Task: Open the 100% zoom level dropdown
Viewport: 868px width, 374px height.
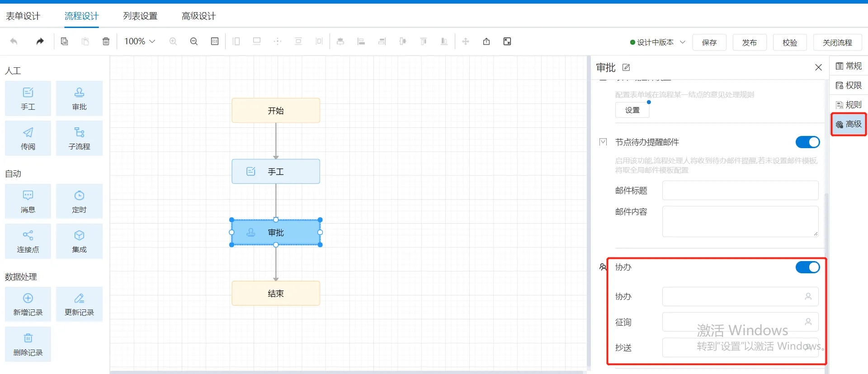Action: pyautogui.click(x=140, y=42)
